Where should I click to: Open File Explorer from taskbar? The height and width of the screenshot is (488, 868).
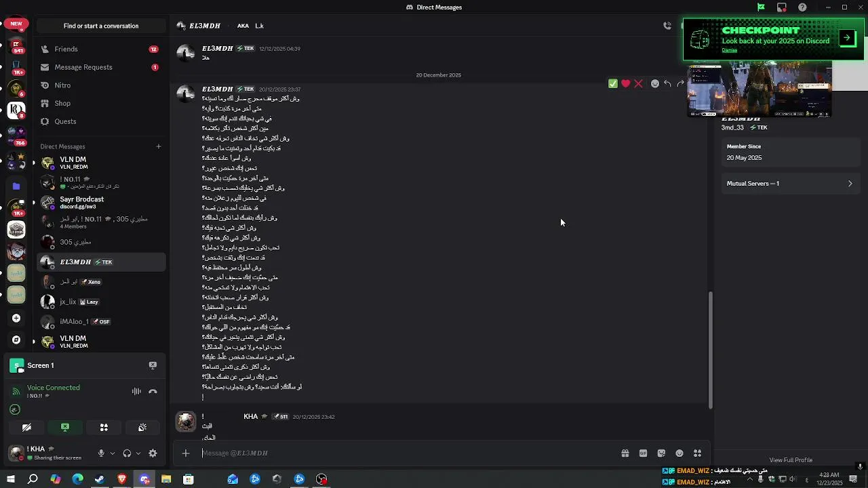[166, 479]
